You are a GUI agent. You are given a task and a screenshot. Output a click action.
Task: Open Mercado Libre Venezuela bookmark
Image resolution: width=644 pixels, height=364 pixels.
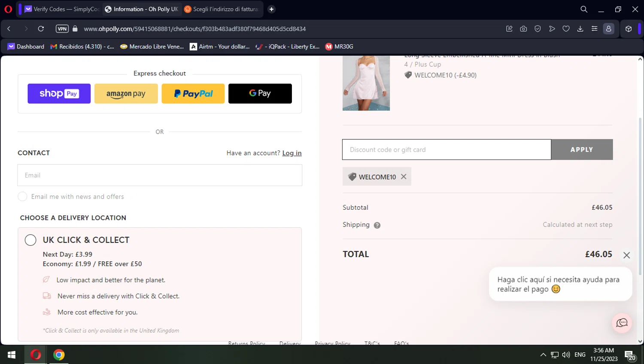pyautogui.click(x=152, y=46)
